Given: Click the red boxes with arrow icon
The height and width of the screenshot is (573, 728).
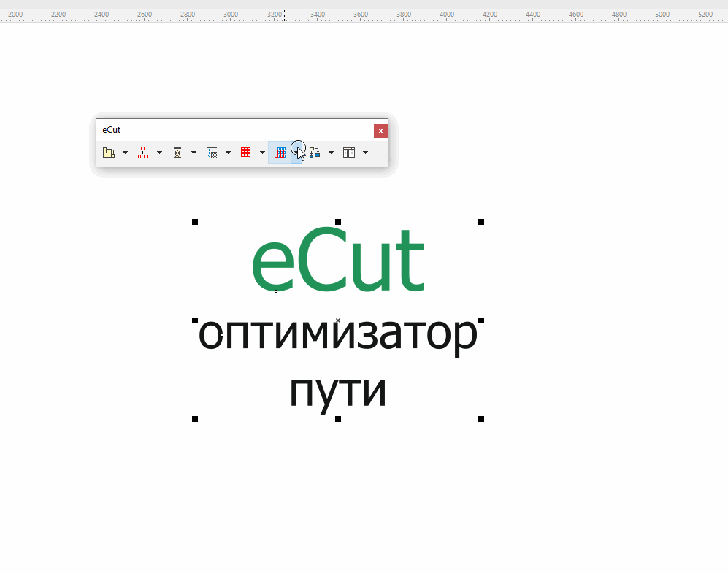Looking at the screenshot, I should (x=143, y=153).
